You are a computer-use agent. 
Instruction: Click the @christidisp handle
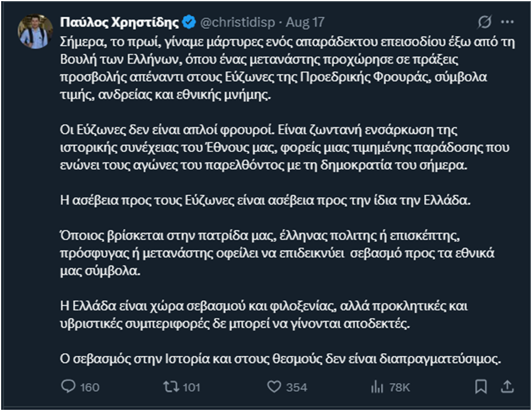coord(237,23)
